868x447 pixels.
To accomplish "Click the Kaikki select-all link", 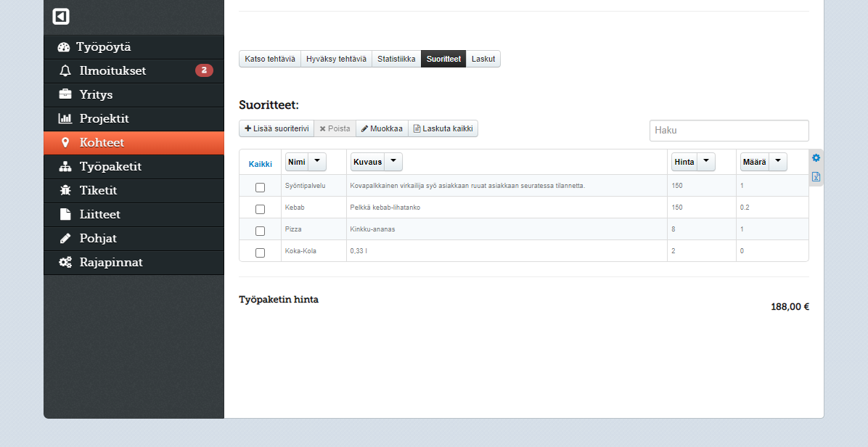I will point(260,164).
